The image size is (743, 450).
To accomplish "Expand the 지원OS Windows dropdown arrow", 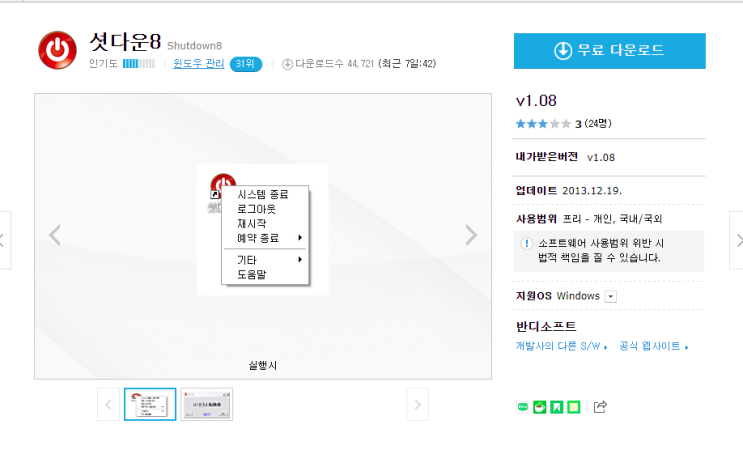I will tap(611, 297).
